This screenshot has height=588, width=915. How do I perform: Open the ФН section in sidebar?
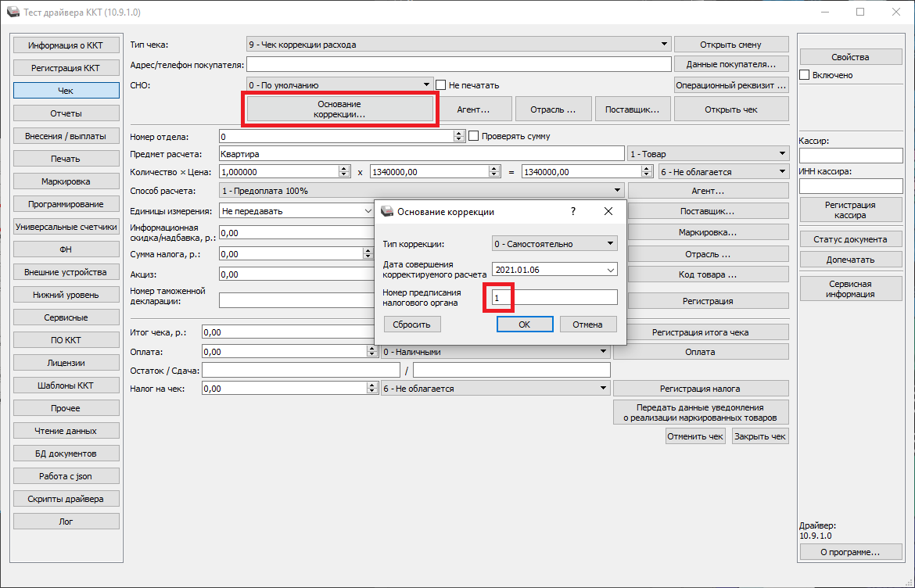66,249
